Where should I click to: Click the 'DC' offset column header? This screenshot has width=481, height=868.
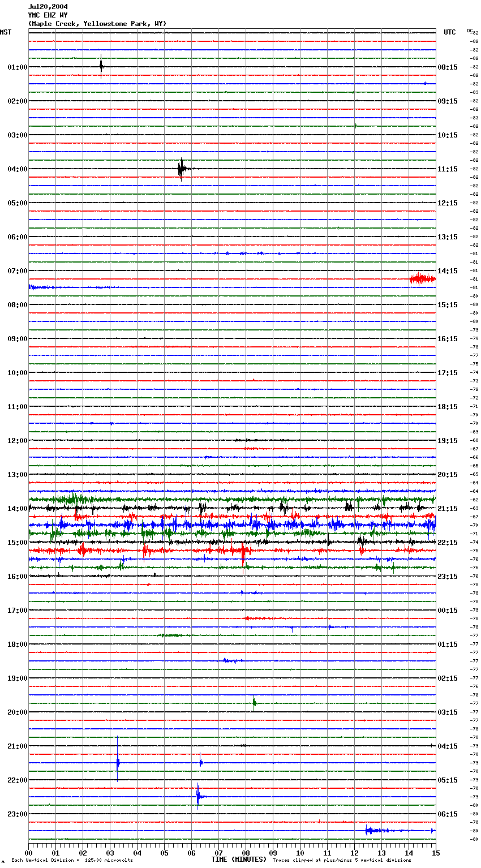click(470, 31)
